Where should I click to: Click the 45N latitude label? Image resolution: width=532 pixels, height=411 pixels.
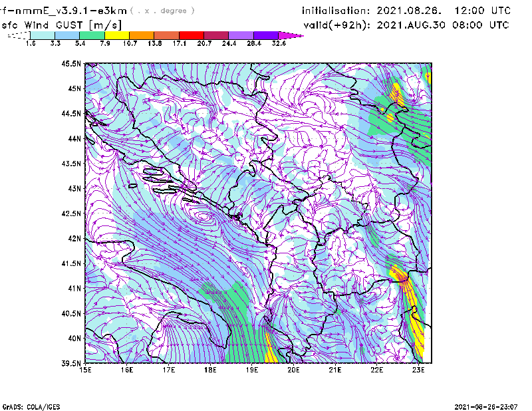tap(74, 88)
